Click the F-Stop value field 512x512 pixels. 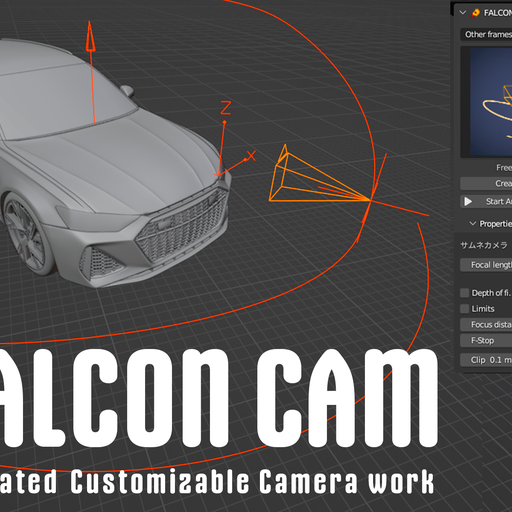click(486, 340)
